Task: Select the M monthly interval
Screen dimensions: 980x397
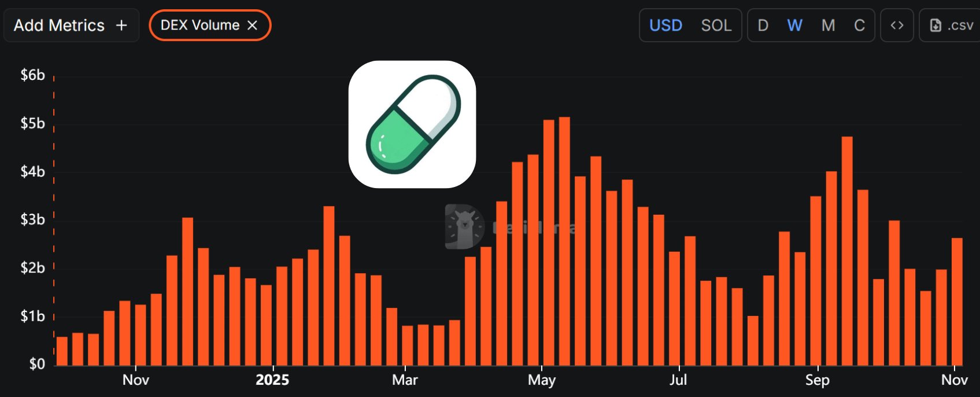Action: click(x=828, y=25)
